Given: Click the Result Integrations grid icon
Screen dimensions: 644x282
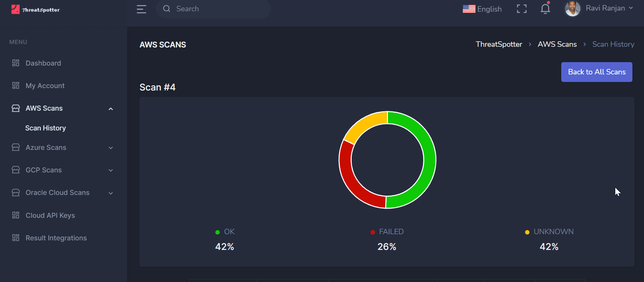Looking at the screenshot, I should point(16,238).
